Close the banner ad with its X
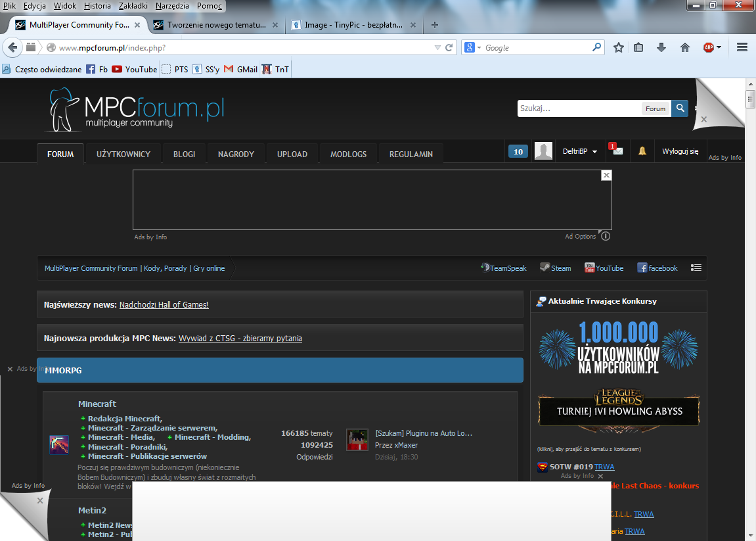The width and height of the screenshot is (756, 541). click(x=606, y=176)
